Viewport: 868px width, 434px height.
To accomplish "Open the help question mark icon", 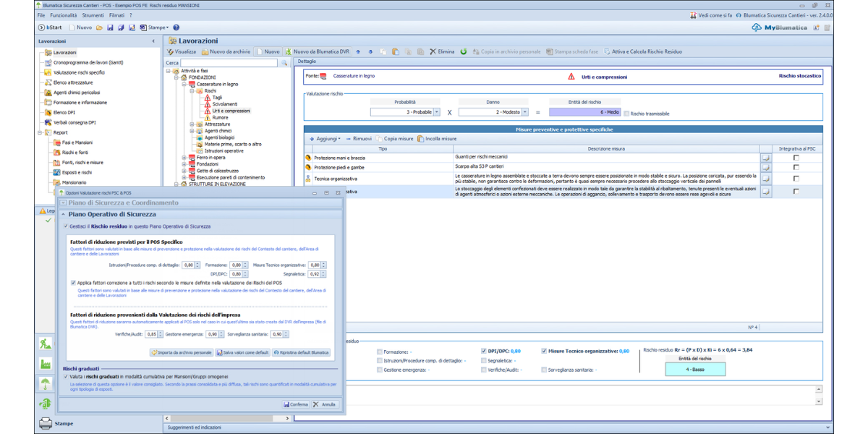I will pyautogui.click(x=176, y=27).
